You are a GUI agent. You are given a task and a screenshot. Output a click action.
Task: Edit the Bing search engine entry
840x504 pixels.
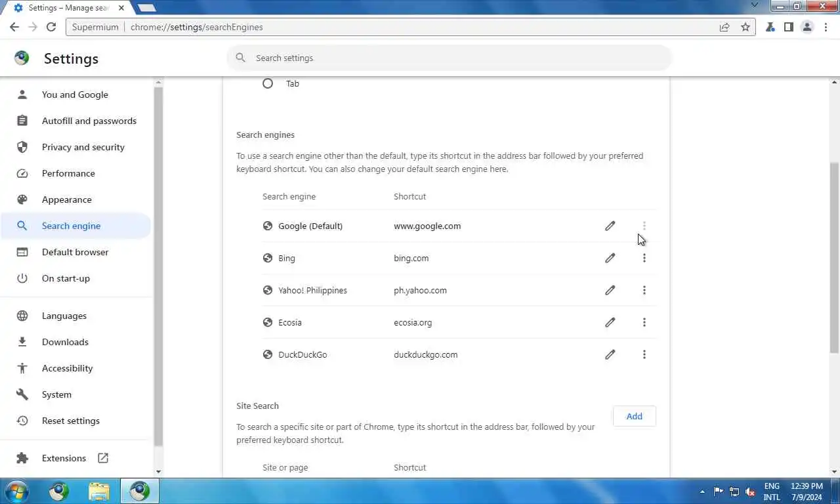610,258
